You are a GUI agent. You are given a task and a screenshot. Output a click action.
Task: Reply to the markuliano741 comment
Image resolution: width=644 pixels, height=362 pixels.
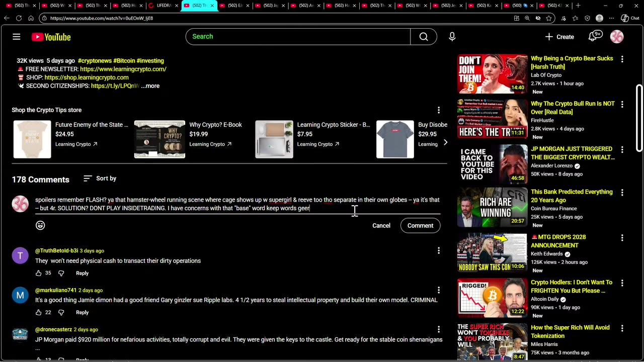82,312
